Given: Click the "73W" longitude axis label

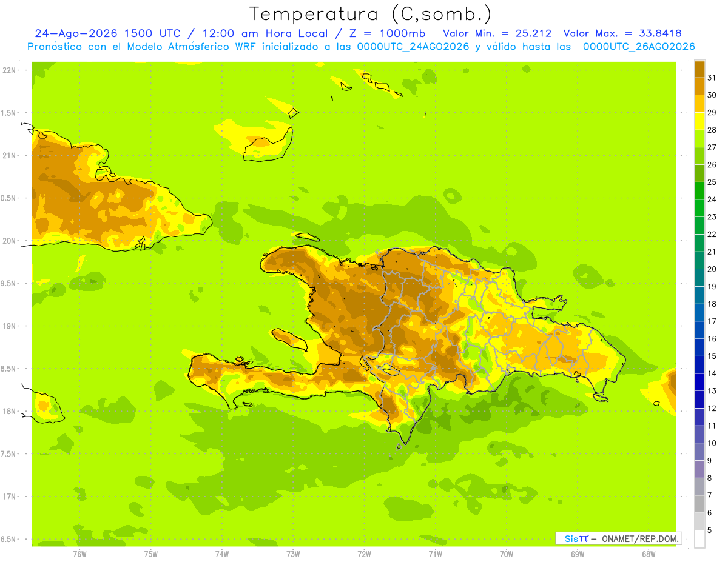Looking at the screenshot, I should coord(293,554).
